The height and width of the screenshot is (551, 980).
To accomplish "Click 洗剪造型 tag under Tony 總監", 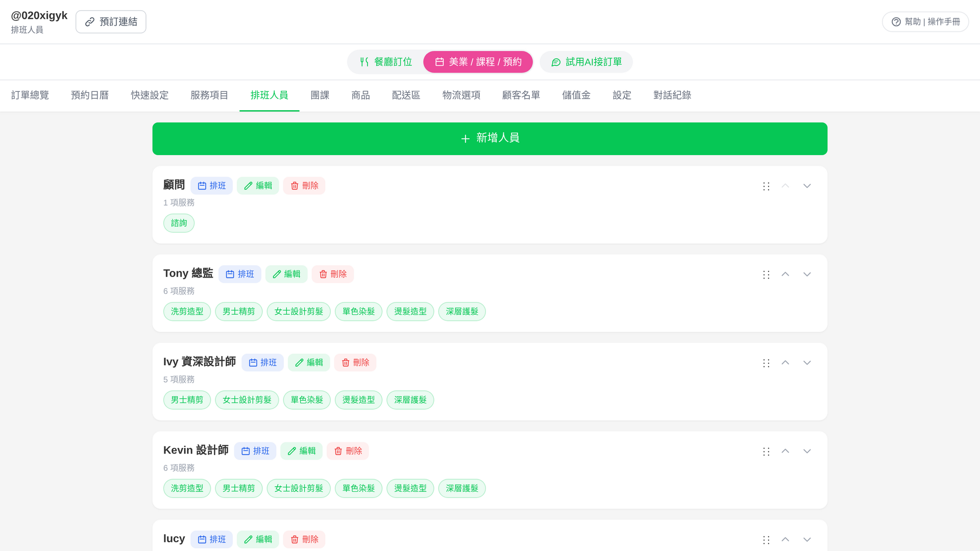I will 187,311.
